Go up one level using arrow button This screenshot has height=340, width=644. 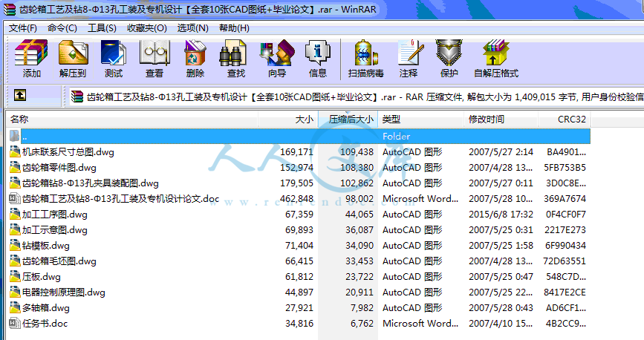click(x=20, y=95)
